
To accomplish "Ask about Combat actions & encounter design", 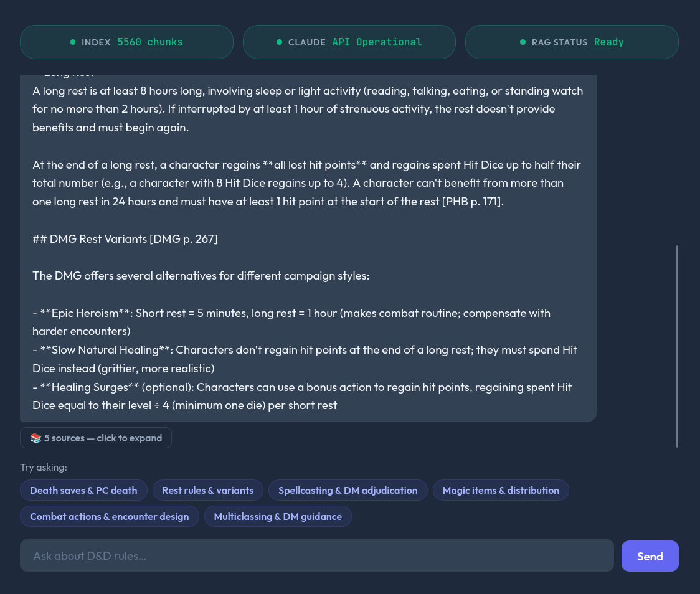I will coord(110,517).
